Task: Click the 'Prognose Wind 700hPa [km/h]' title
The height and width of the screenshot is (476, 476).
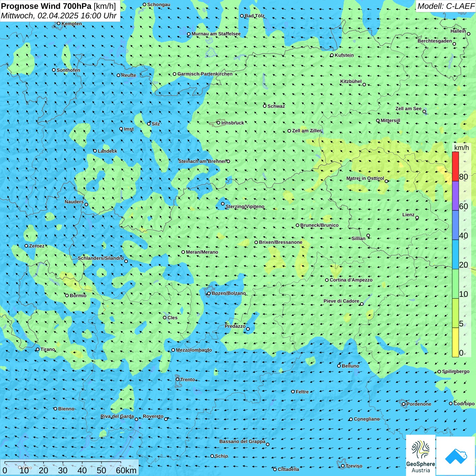Action: pos(58,6)
